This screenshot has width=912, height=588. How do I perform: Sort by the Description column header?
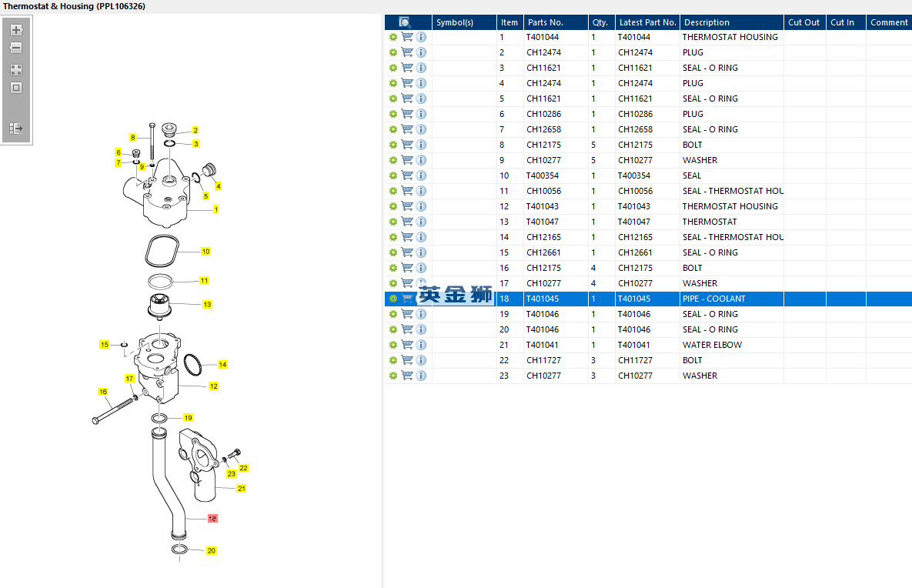732,22
